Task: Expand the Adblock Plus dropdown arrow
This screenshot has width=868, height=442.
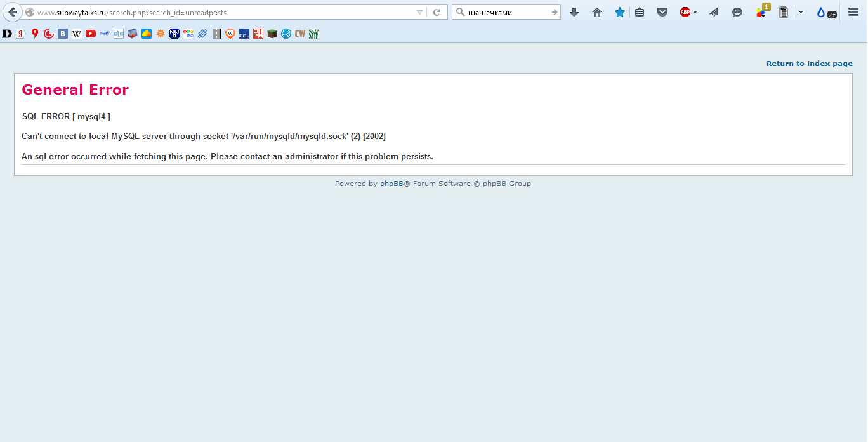Action: pyautogui.click(x=695, y=12)
